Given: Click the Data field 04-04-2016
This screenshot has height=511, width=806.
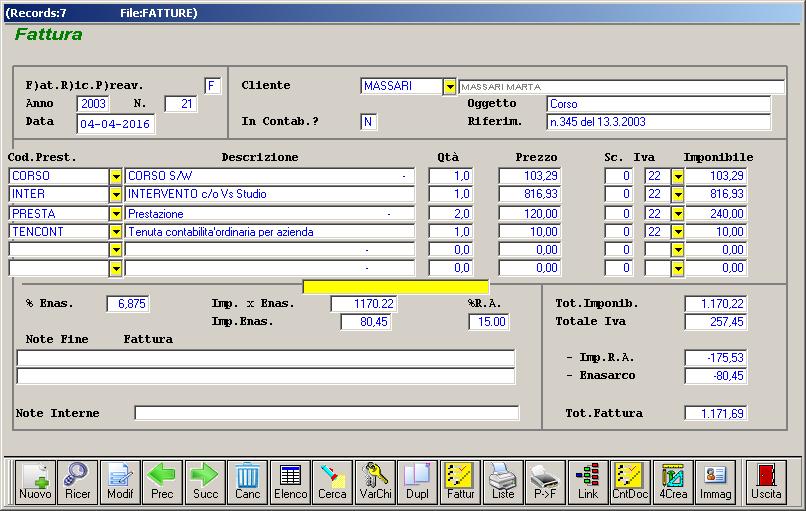Looking at the screenshot, I should [116, 124].
